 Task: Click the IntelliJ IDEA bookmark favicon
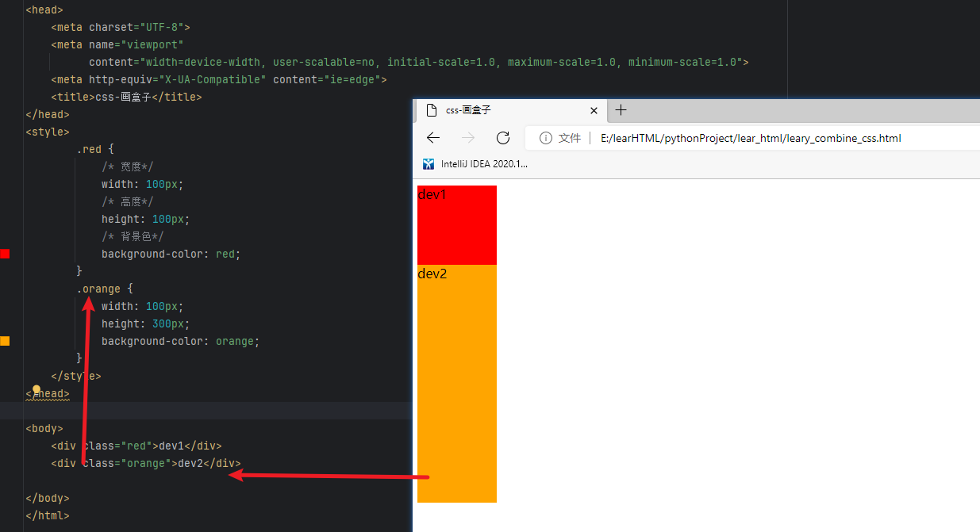[x=429, y=164]
